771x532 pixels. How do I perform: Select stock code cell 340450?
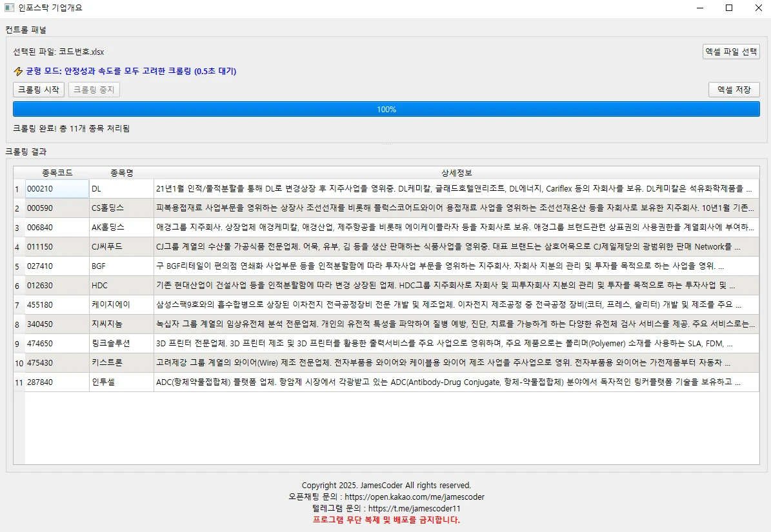(57, 324)
